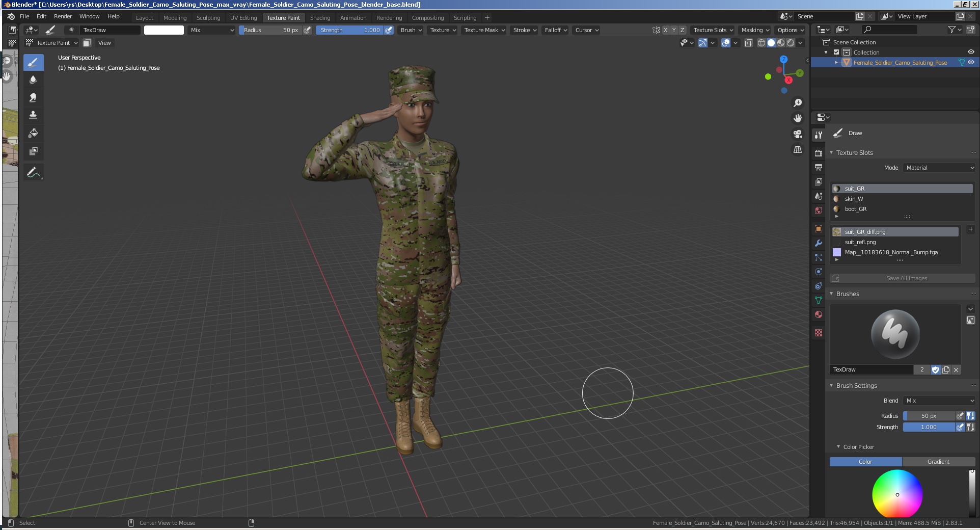Switch to the Shading workspace tab
This screenshot has height=530, width=980.
pyautogui.click(x=320, y=18)
